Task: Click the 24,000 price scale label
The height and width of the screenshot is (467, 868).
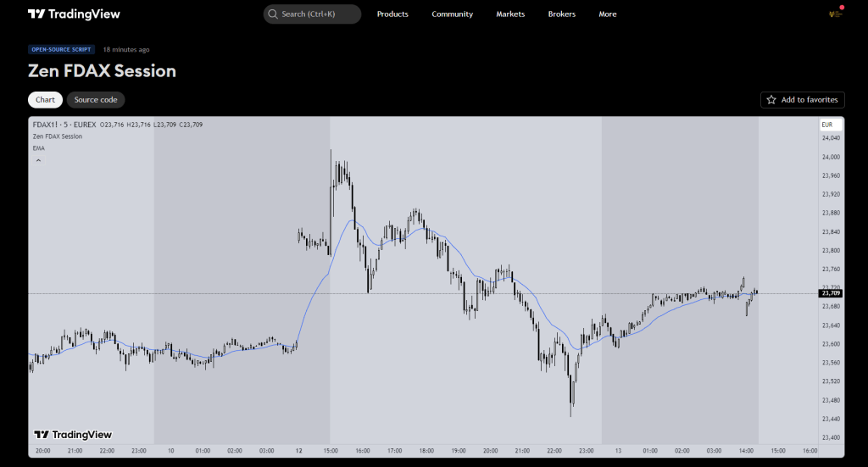Action: pos(831,157)
